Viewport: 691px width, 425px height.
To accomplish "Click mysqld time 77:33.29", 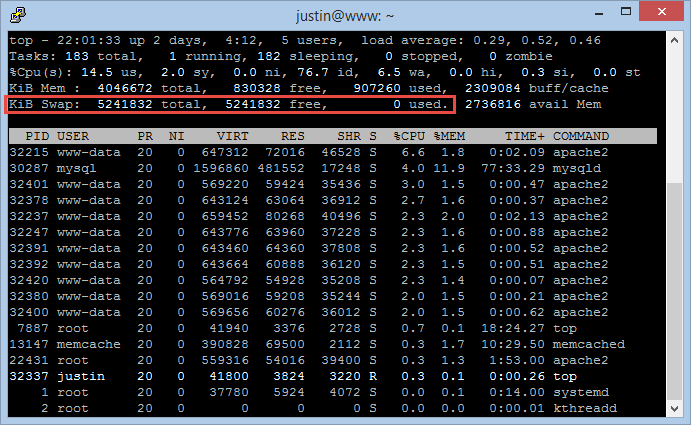I will pyautogui.click(x=513, y=168).
